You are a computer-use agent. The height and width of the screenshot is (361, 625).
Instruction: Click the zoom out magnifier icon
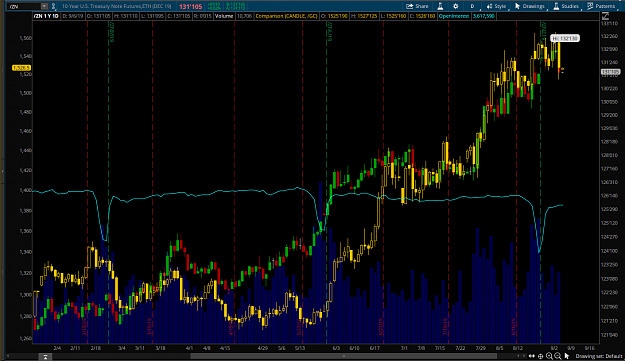[558, 356]
